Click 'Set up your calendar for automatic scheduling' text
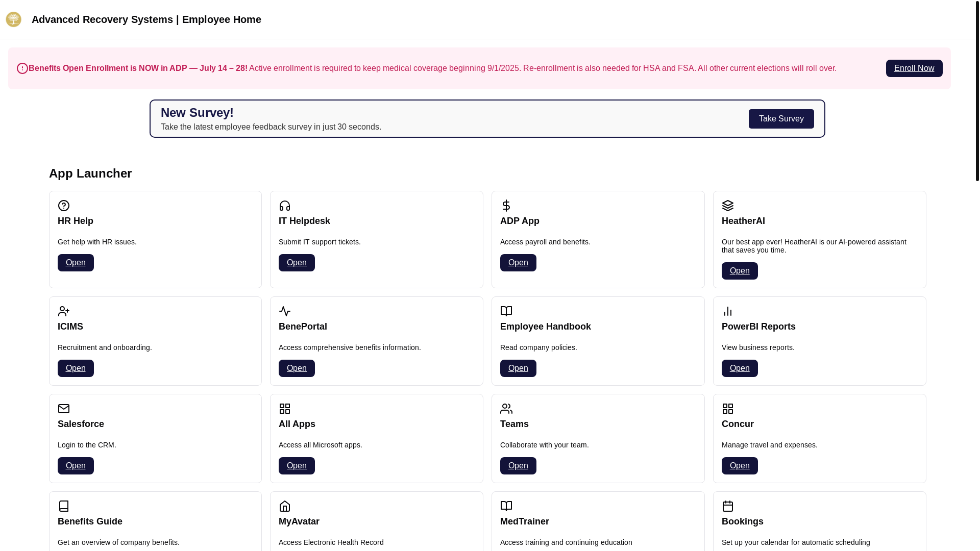Image resolution: width=980 pixels, height=551 pixels. coord(796,542)
